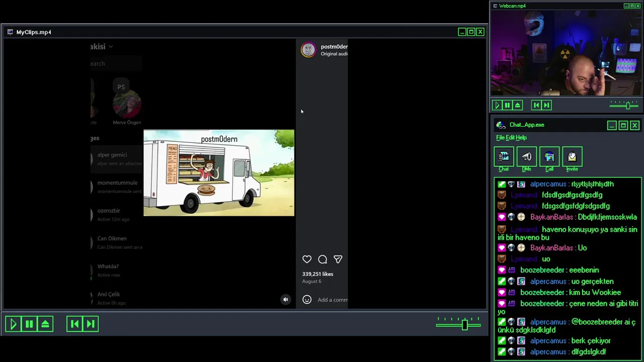Click alpercamus 'berk çekiyor' message
Image resolution: width=644 pixels, height=362 pixels.
(554, 341)
